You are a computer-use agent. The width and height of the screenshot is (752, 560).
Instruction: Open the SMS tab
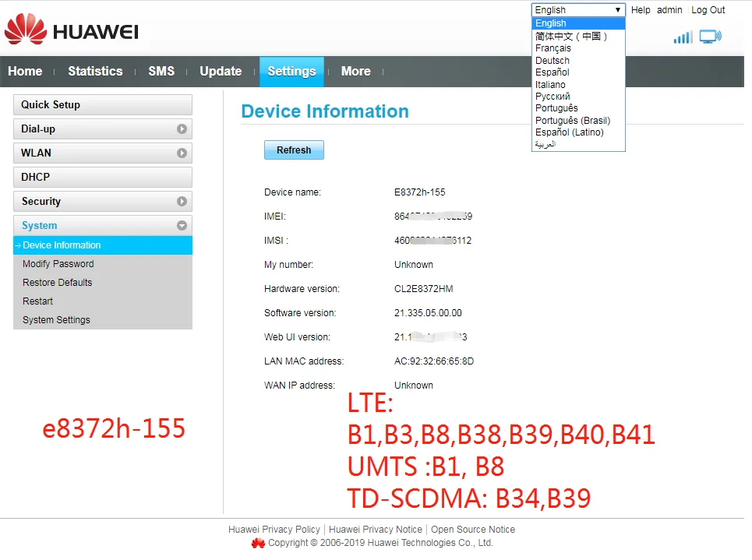tap(161, 72)
